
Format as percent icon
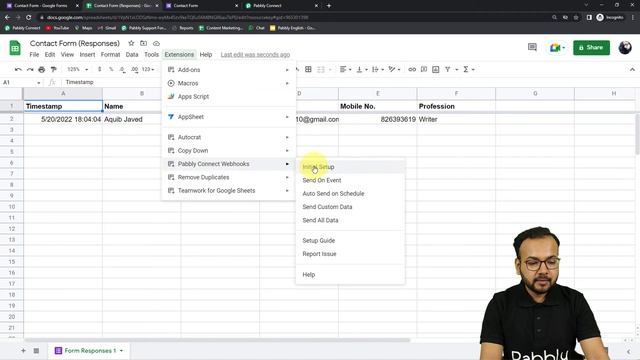pyautogui.click(x=111, y=69)
